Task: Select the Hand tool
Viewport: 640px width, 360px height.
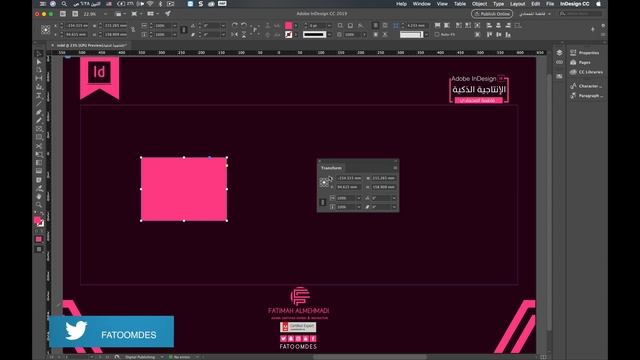Action: pos(39,197)
